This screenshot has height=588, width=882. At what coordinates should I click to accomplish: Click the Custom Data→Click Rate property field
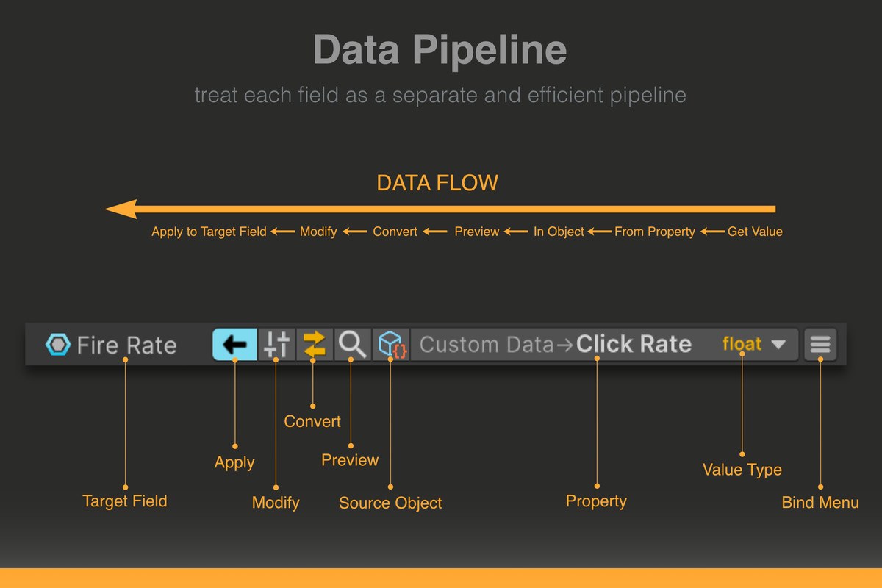[x=604, y=344]
